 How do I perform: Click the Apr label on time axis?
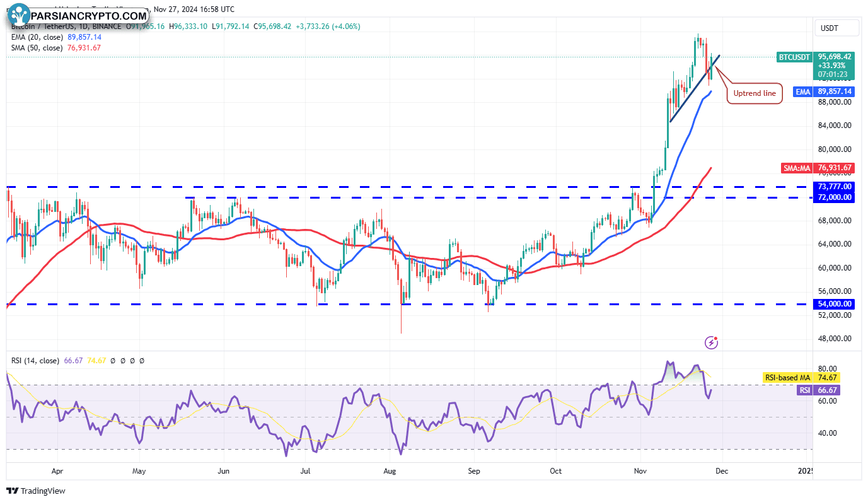pos(57,471)
